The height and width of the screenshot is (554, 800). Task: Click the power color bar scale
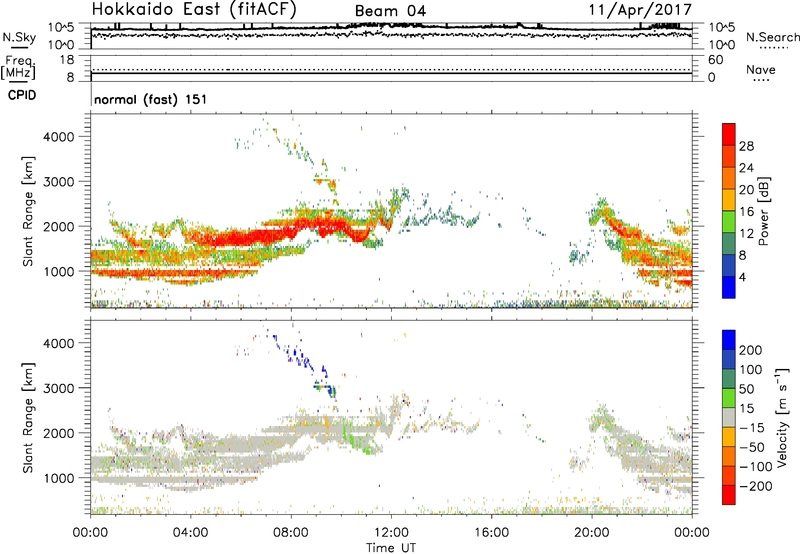(x=729, y=211)
